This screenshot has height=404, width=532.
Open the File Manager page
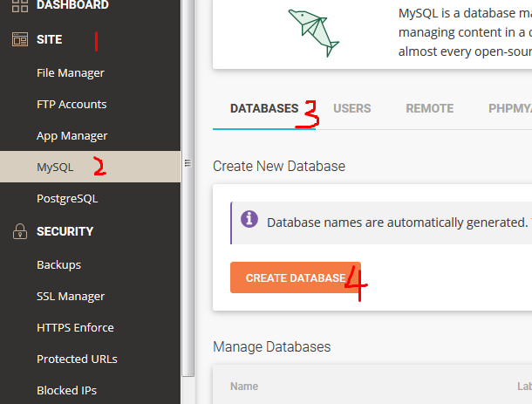click(x=70, y=73)
